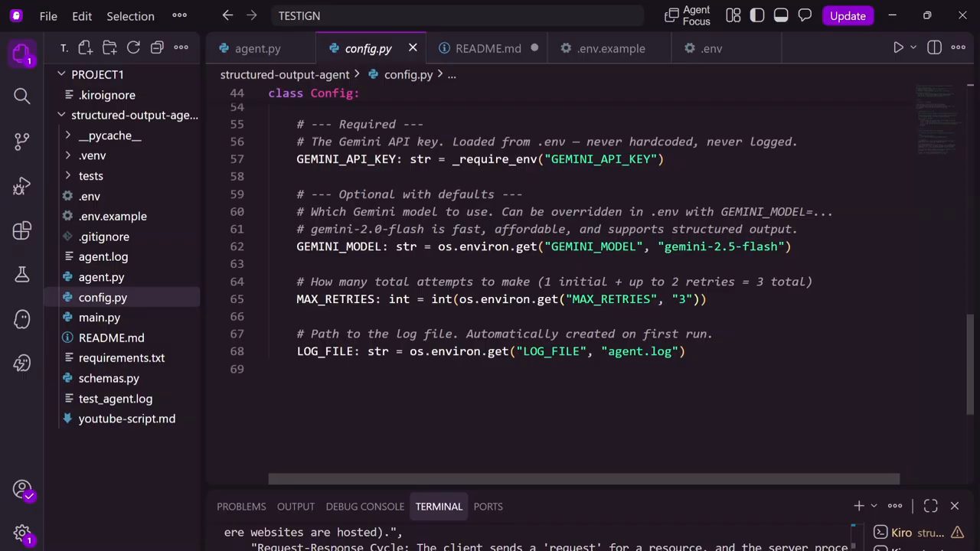Screen dimensions: 980x551
Task: Toggle the bottom panel visibility
Action: tap(781, 15)
